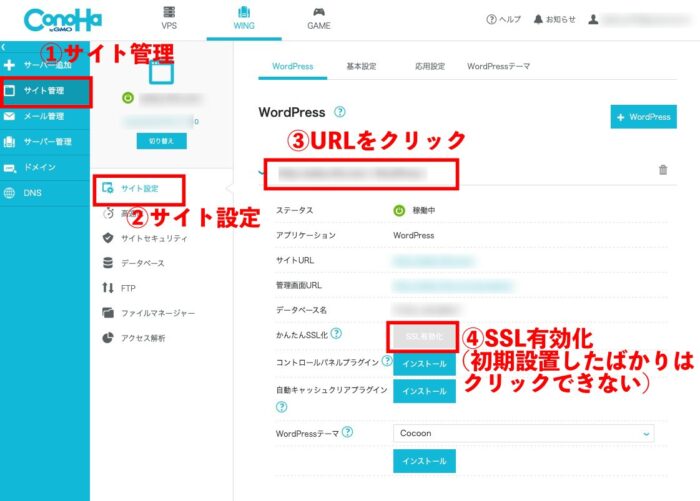Click help icon beside WordPressテーマ label
The width and height of the screenshot is (700, 501).
(347, 432)
